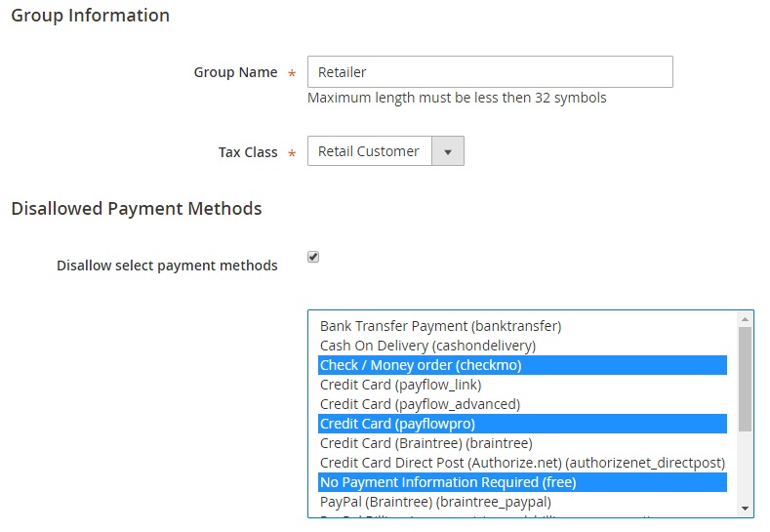Click the Tax Class dropdown arrow
This screenshot has height=532, width=770.
click(x=448, y=151)
